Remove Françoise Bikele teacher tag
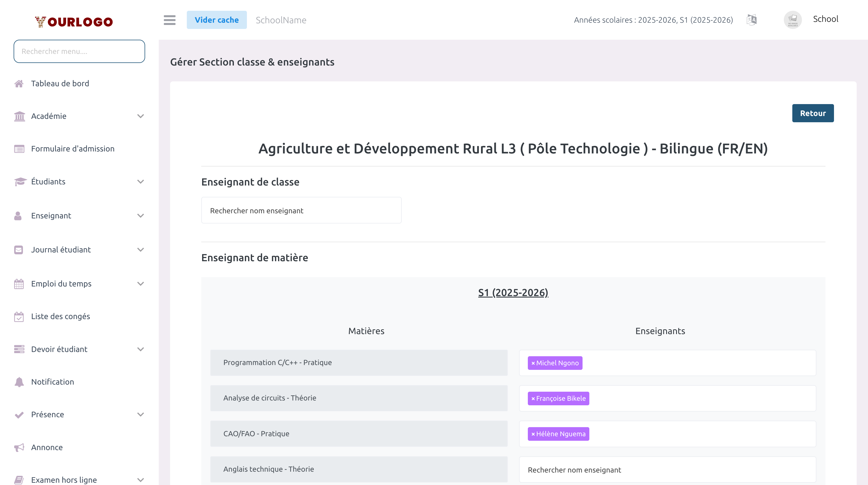Screen dimensions: 868x485 point(533,399)
